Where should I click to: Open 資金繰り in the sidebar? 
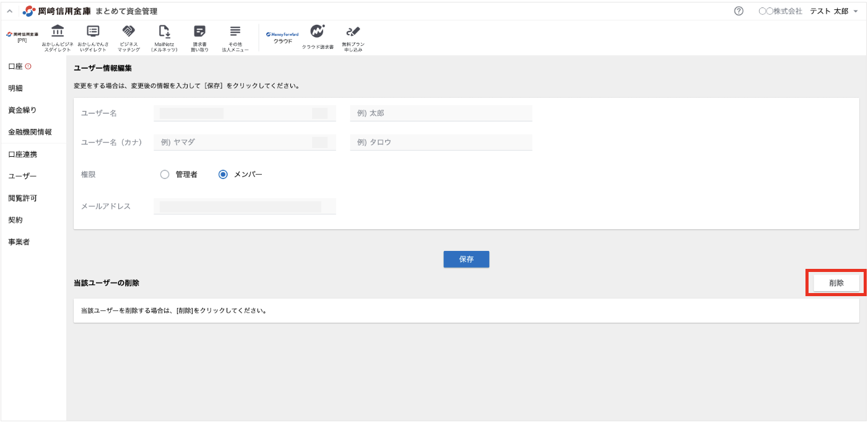(22, 110)
